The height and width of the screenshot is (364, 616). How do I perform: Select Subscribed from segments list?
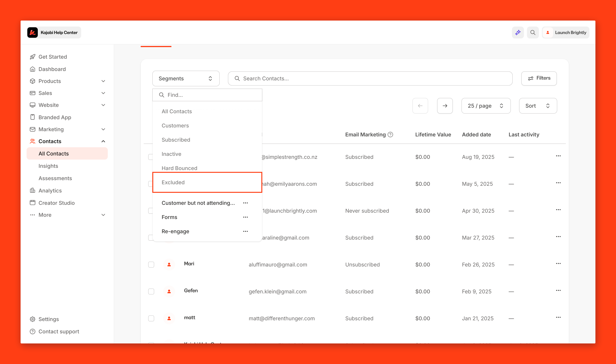click(x=176, y=140)
